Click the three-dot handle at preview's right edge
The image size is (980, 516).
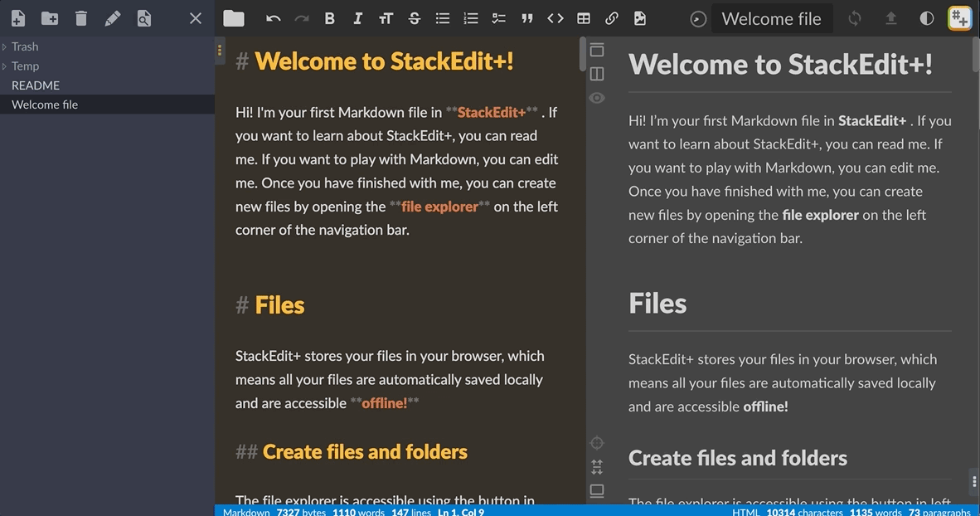973,482
